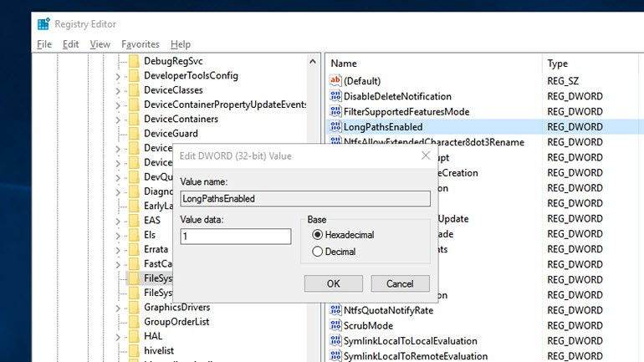
Task: Select the DeveloperToolsConfig folder icon
Action: point(134,75)
